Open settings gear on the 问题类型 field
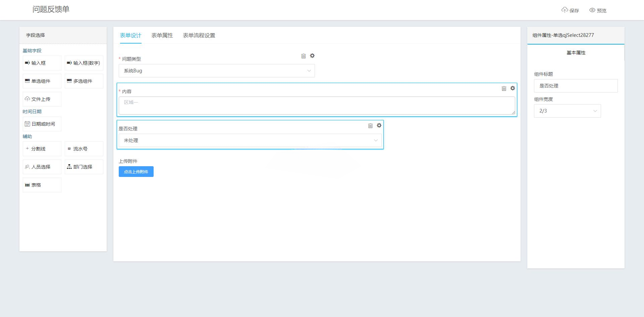Screen dimensions: 644x317 (x=312, y=56)
